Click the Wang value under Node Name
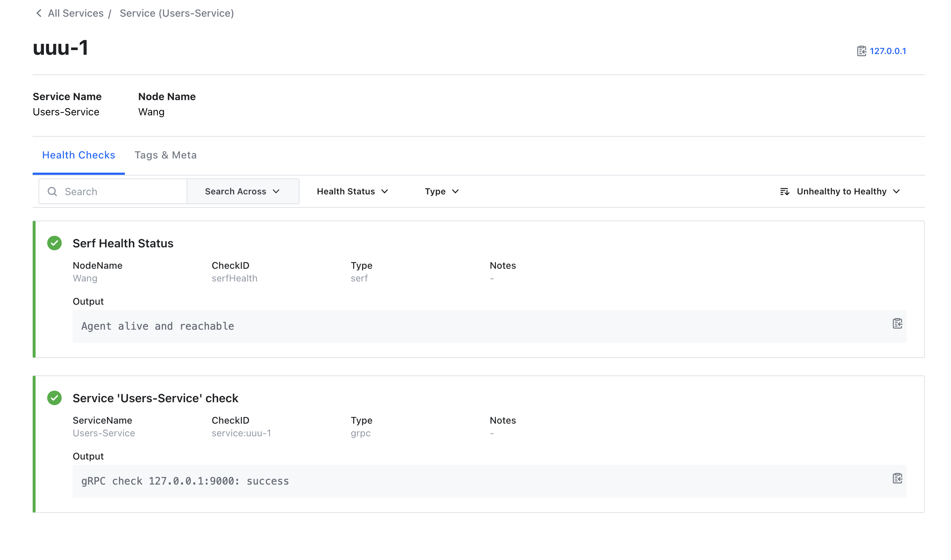Image resolution: width=951 pixels, height=560 pixels. (151, 112)
